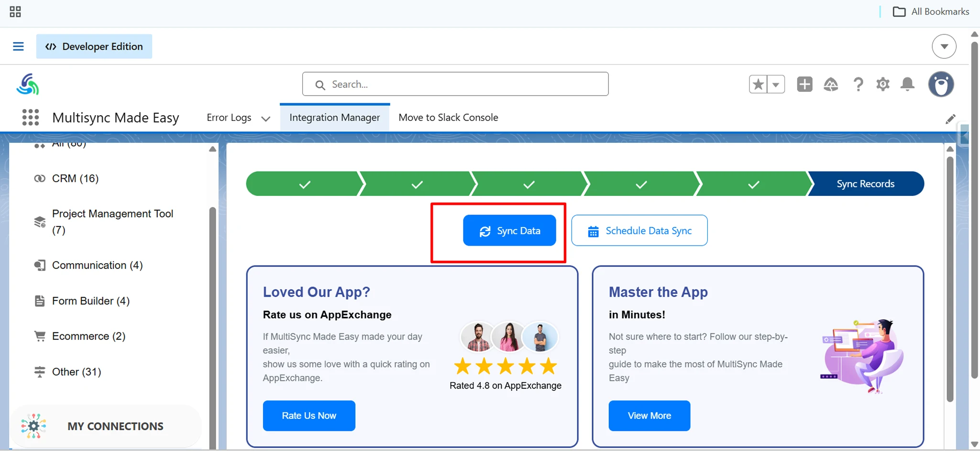Open the Help question mark icon
Screen dimensions: 980x451
click(858, 85)
